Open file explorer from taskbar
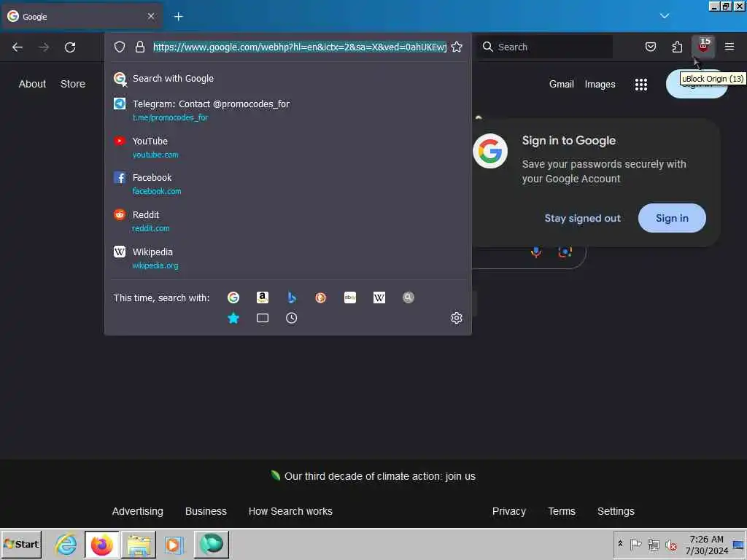 click(x=139, y=544)
